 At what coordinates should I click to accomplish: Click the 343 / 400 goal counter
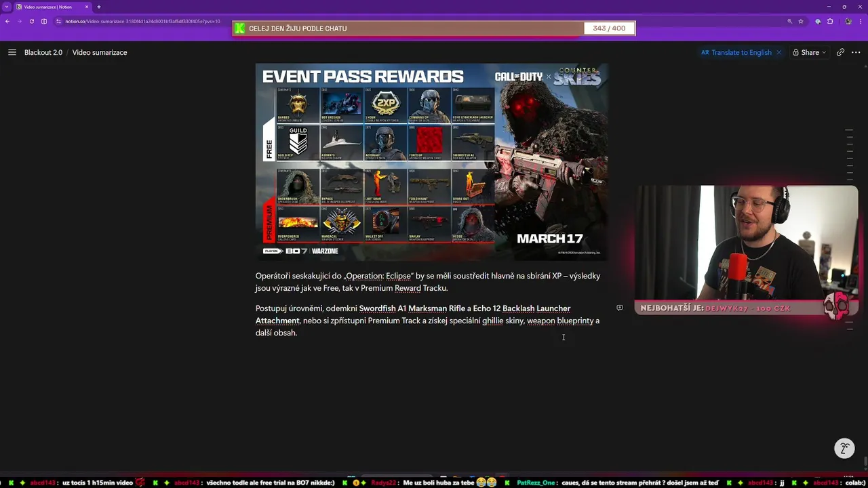[609, 28]
